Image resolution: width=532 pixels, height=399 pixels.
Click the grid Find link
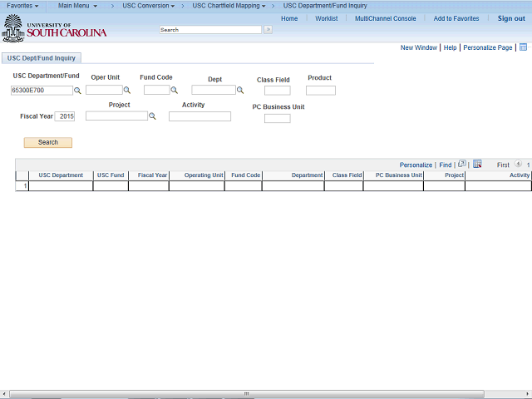pos(446,165)
